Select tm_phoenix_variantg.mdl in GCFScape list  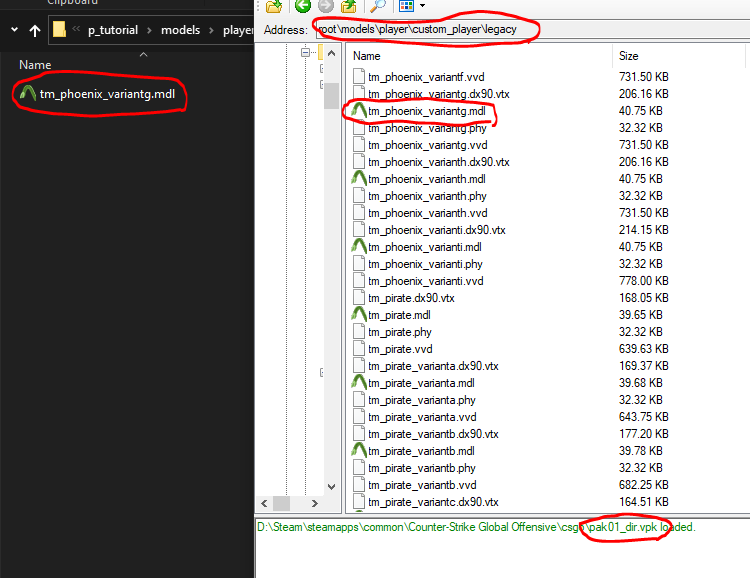(427, 111)
